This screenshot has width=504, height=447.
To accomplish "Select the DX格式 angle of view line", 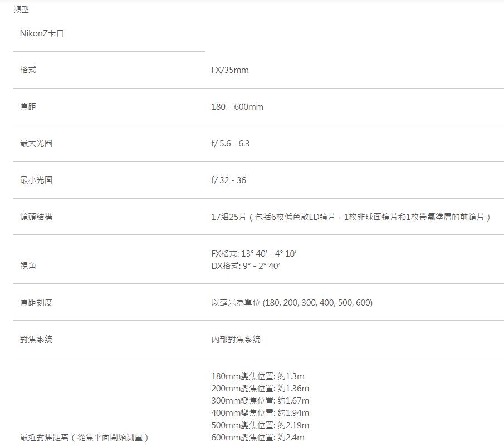I will point(246,266).
